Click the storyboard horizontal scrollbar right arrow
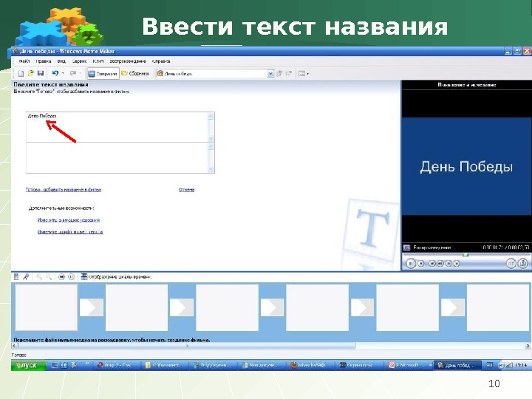Viewport: 532px width, 399px height. point(528,346)
